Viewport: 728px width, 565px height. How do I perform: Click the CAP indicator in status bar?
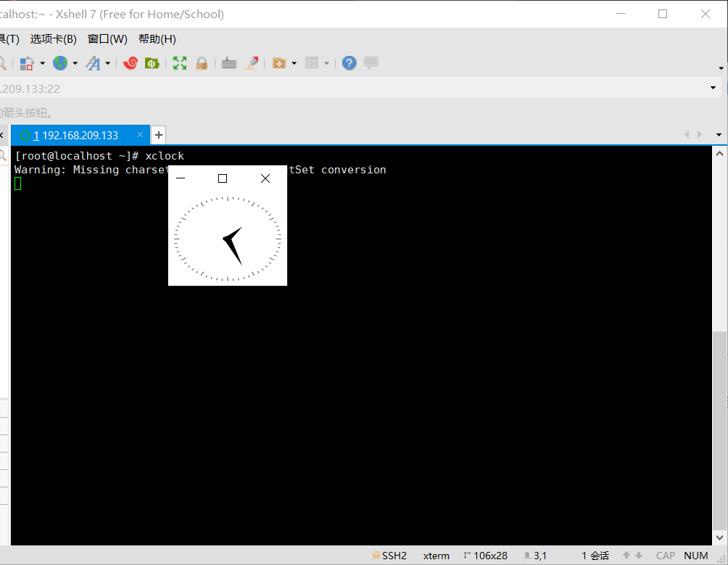(x=666, y=556)
